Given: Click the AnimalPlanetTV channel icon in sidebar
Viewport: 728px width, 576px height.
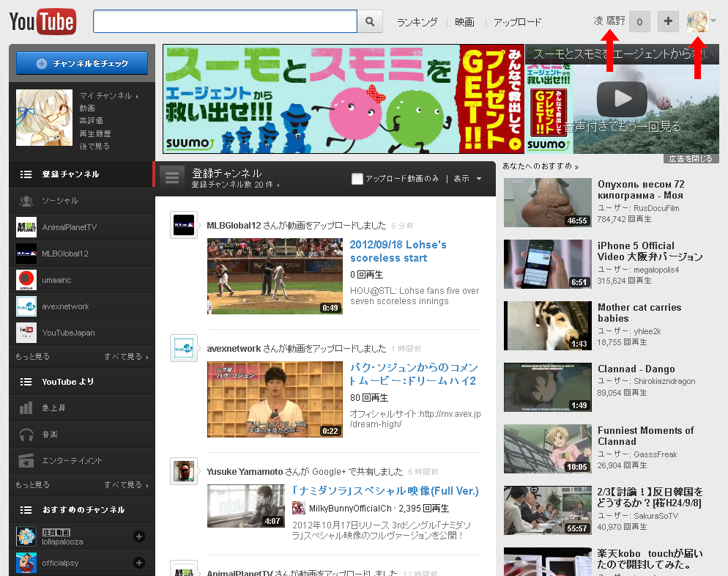Looking at the screenshot, I should (26, 227).
